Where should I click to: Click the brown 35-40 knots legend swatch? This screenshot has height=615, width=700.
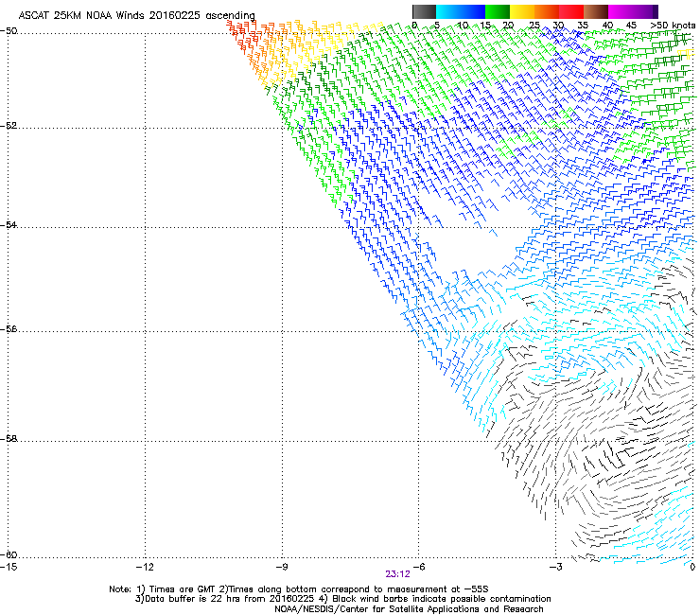[596, 11]
